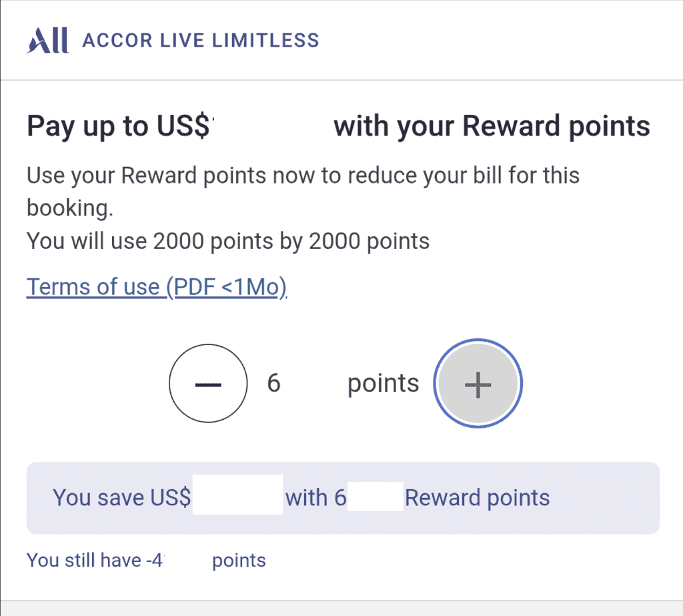Decrease Reward points with the minus button
The width and height of the screenshot is (683, 616).
208,383
